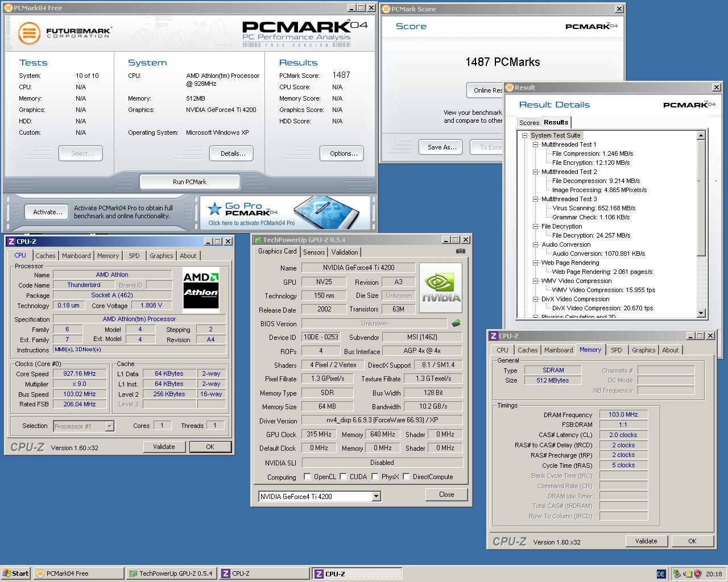This screenshot has height=582, width=728.
Task: Open Mainboard tab in left CPU-Z window
Action: (76, 256)
